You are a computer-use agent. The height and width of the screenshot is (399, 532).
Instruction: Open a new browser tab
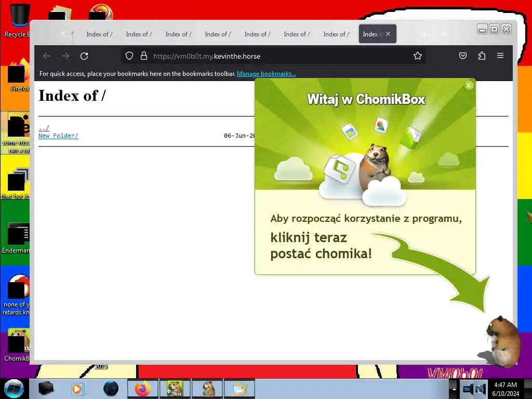424,34
